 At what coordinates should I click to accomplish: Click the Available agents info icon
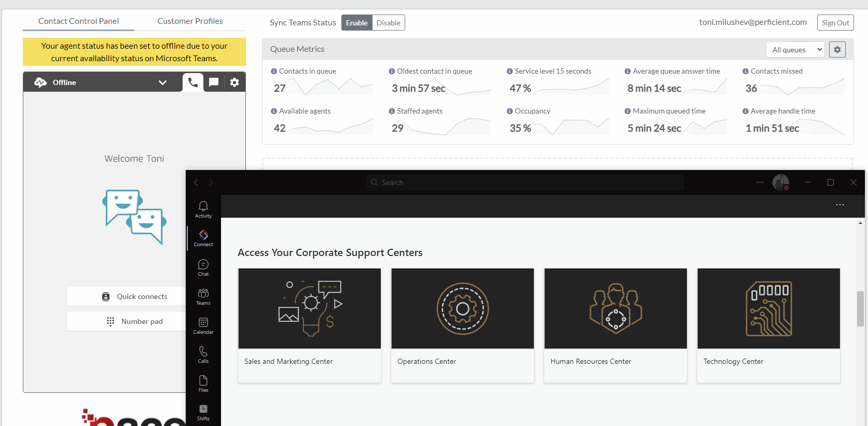(x=274, y=111)
